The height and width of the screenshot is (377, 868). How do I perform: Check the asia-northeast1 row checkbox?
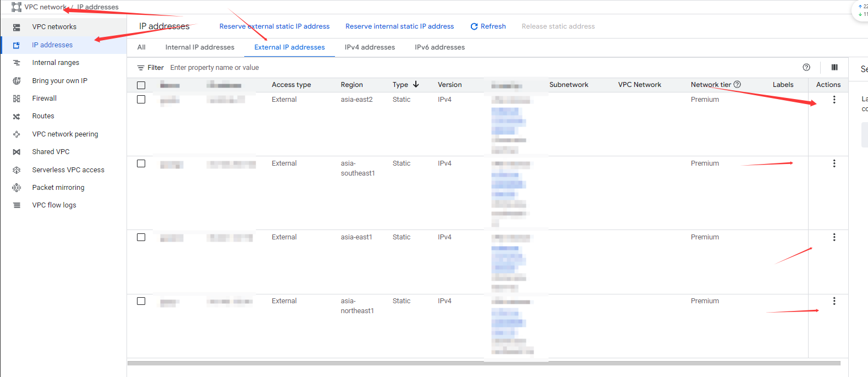(141, 301)
